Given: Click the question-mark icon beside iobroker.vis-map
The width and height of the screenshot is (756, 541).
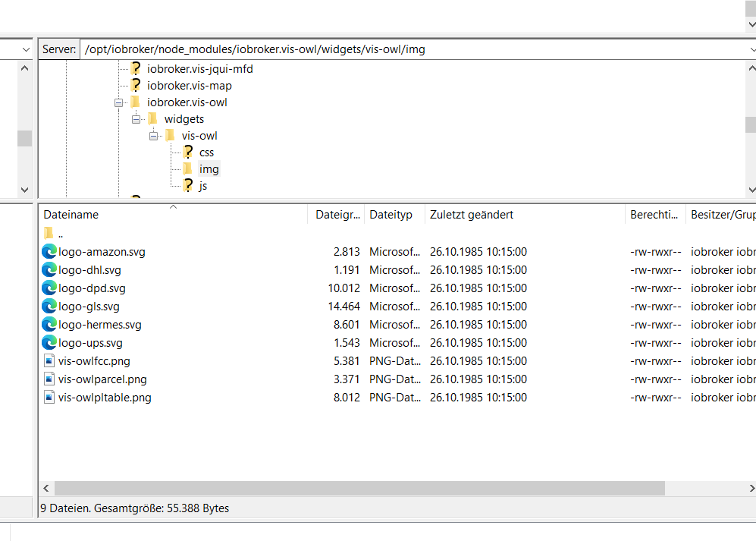Looking at the screenshot, I should (x=136, y=86).
